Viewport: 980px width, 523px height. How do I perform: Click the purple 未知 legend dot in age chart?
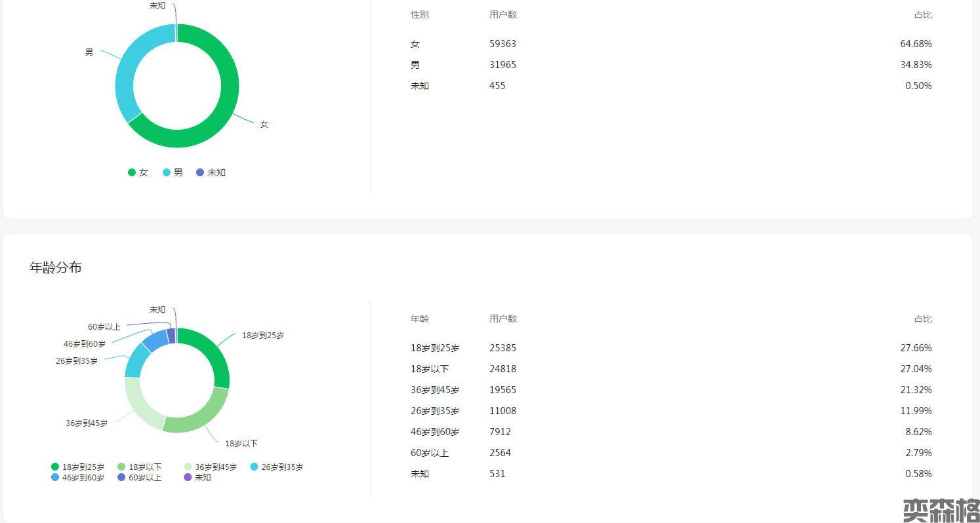(x=188, y=477)
